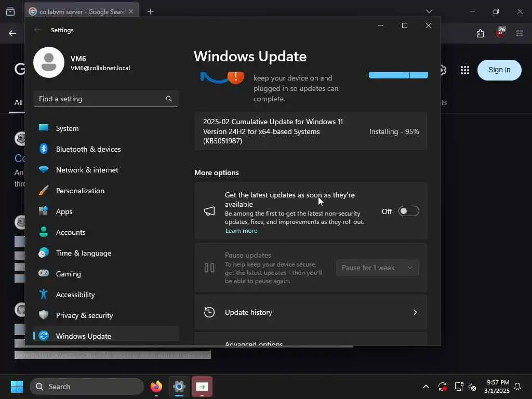The height and width of the screenshot is (399, 532).
Task: Open the green arrow app in taskbar
Action: pos(202,387)
